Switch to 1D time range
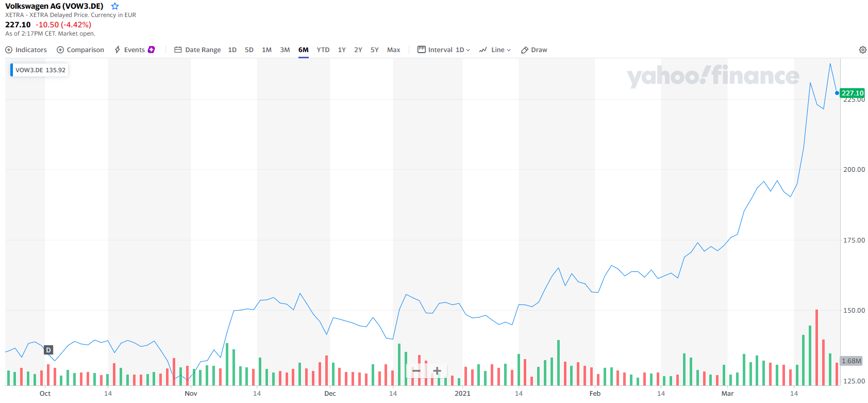 232,50
